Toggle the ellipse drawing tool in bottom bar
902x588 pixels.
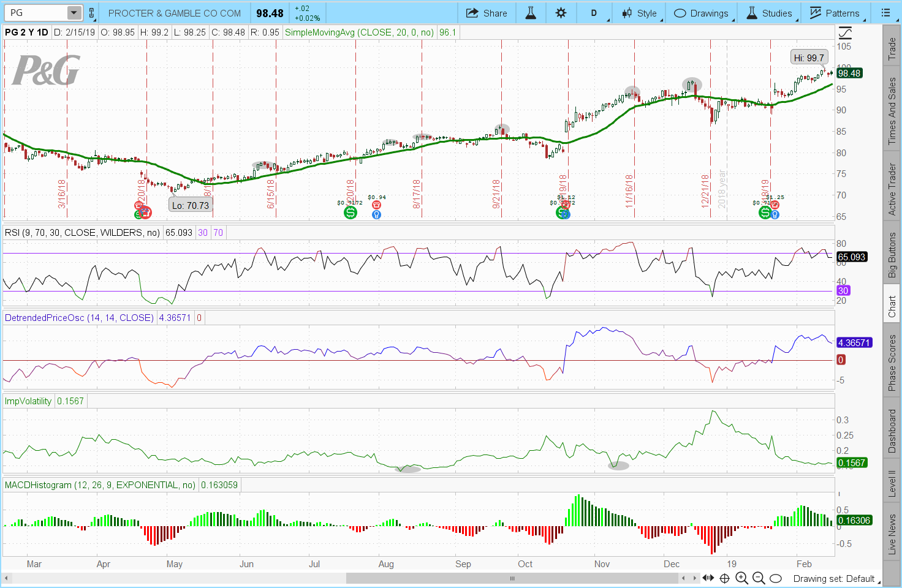776,578
